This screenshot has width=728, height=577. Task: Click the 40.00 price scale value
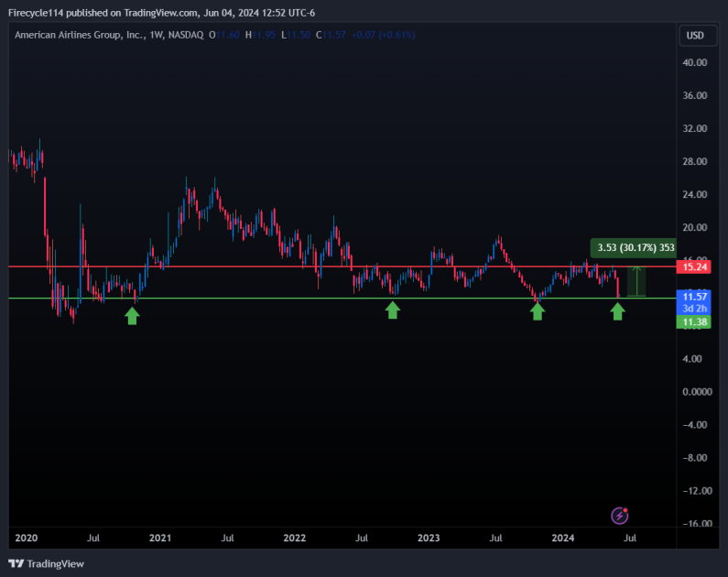click(x=694, y=62)
